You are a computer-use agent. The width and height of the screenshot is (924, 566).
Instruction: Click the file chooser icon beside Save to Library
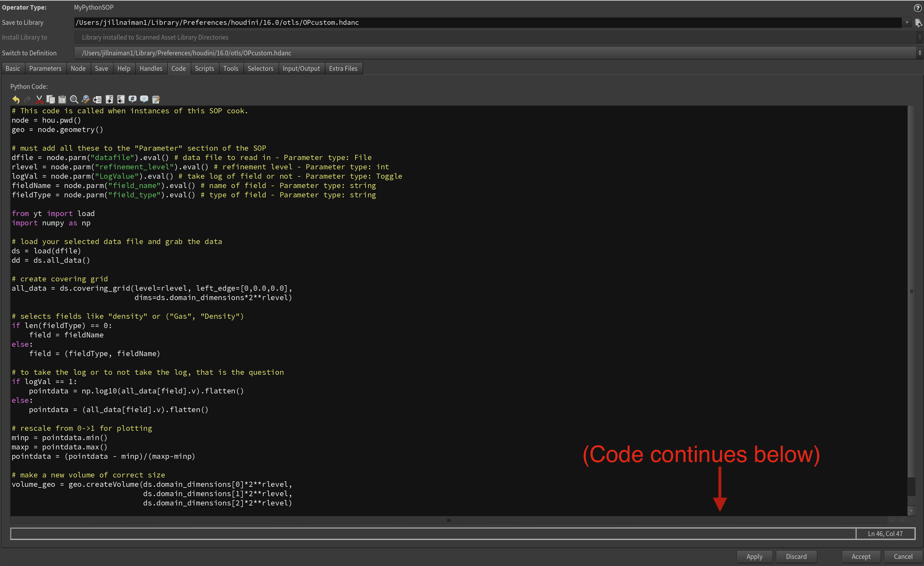pos(919,23)
